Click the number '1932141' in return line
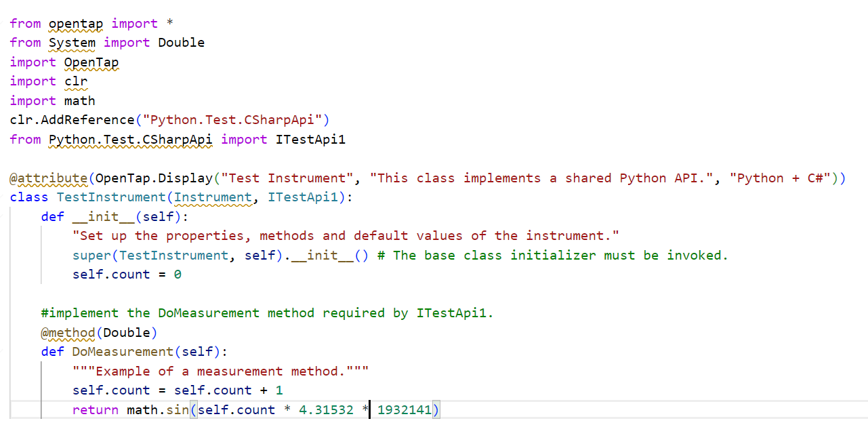 click(x=405, y=410)
